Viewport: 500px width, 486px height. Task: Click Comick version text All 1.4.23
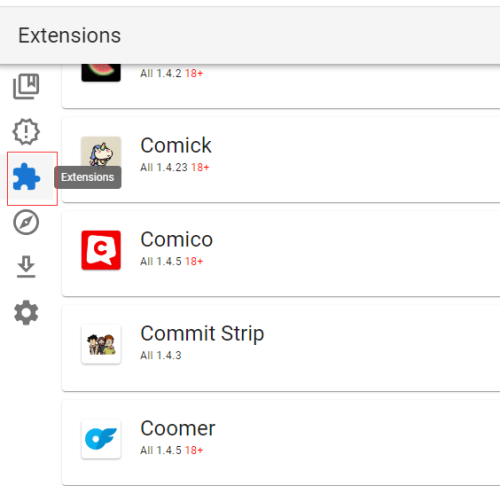164,167
